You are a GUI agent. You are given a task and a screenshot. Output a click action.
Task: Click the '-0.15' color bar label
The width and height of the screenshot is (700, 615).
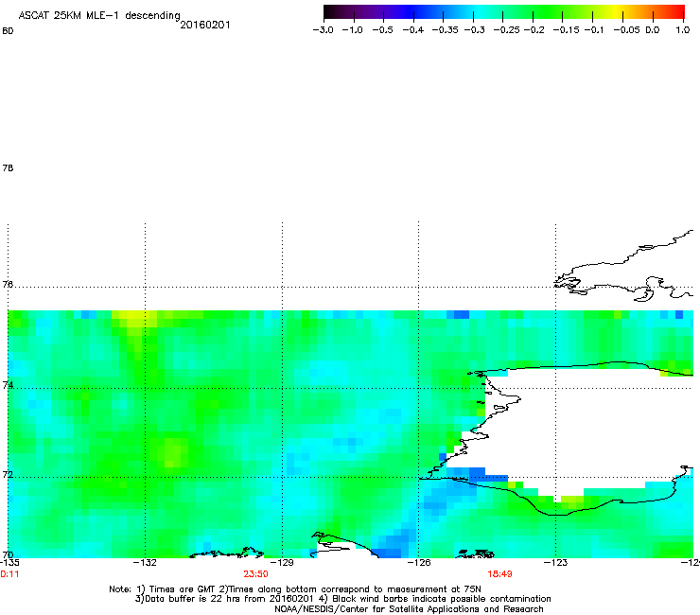click(566, 30)
